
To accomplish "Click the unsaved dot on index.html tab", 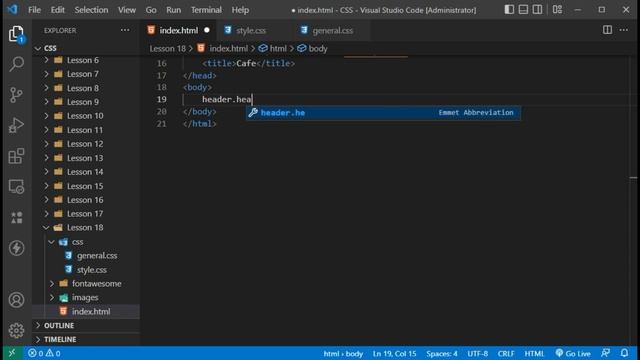I will 207,30.
